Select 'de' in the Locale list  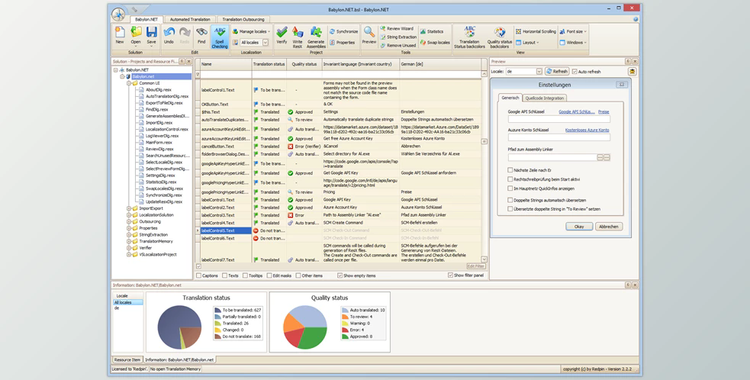(117, 308)
